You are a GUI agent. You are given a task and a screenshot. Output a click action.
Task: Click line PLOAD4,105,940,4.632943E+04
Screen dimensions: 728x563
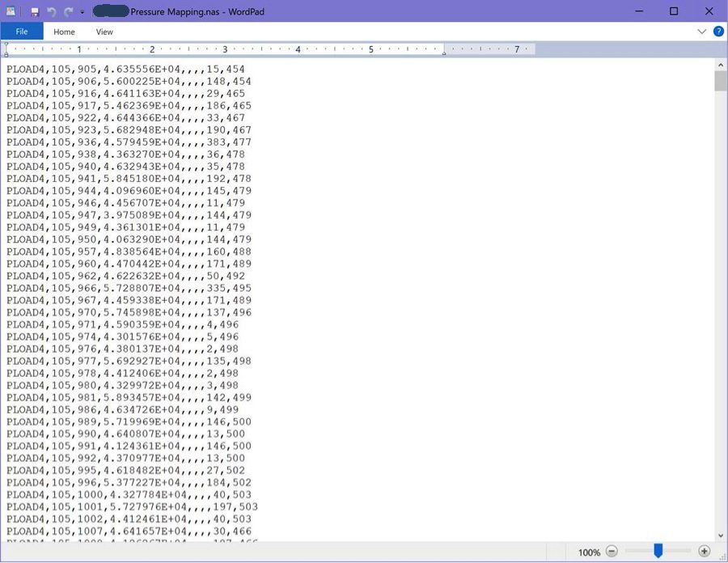pos(125,167)
